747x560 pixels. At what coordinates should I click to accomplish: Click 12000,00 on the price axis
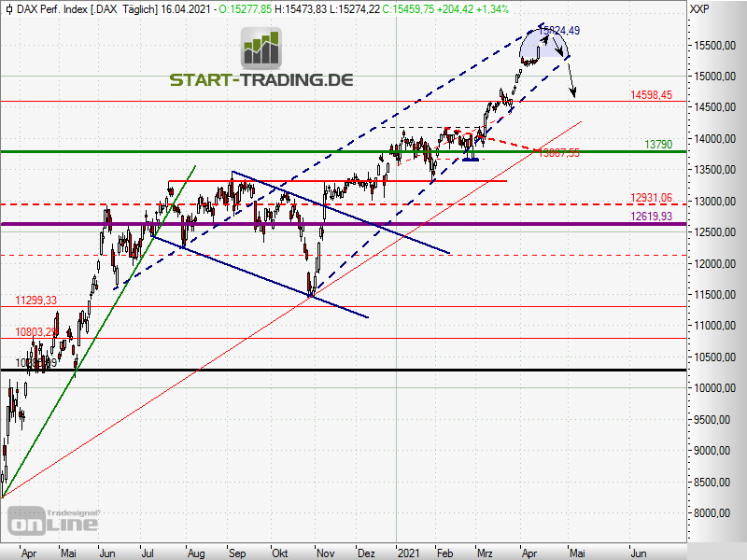(715, 264)
